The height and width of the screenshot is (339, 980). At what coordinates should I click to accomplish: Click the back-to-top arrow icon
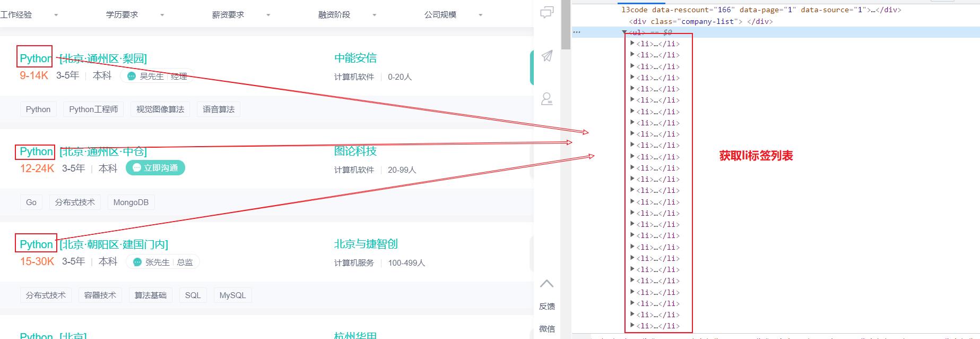point(547,283)
